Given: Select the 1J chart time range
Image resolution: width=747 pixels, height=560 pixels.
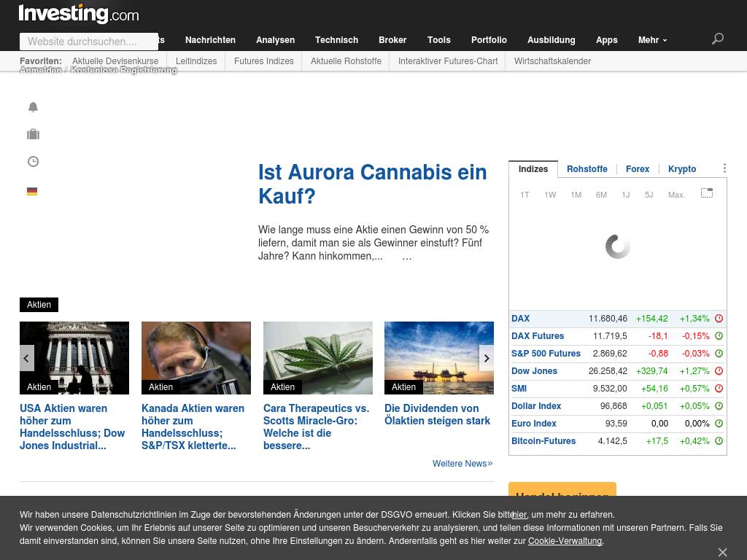Looking at the screenshot, I should click(x=625, y=195).
